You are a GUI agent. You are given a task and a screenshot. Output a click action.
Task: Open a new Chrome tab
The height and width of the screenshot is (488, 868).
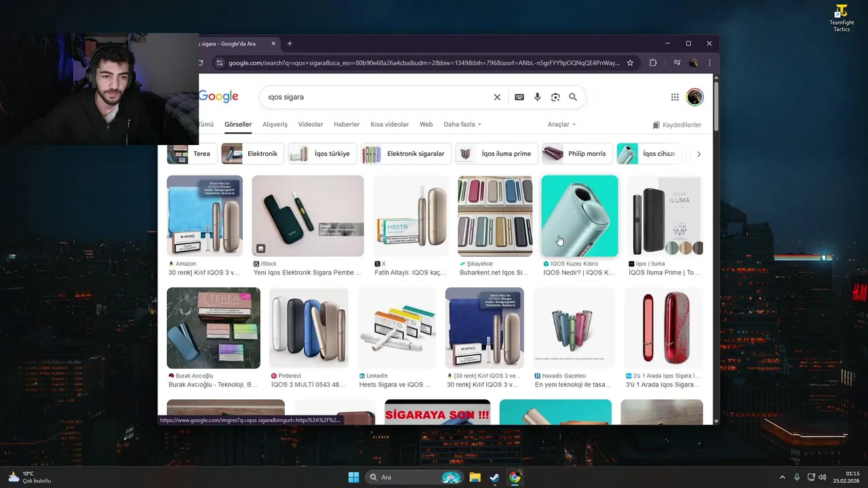(290, 43)
